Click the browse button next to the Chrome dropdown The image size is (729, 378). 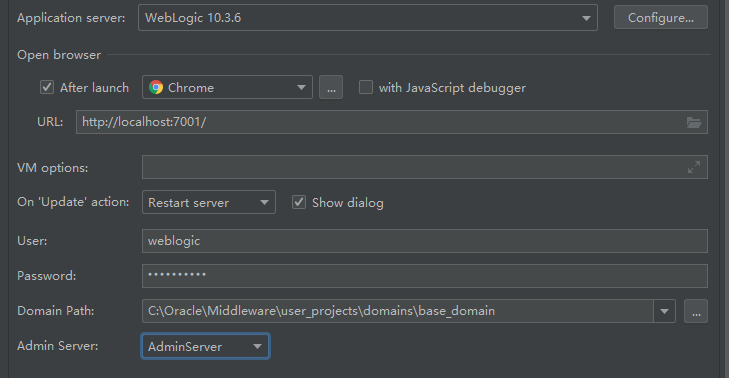point(331,87)
